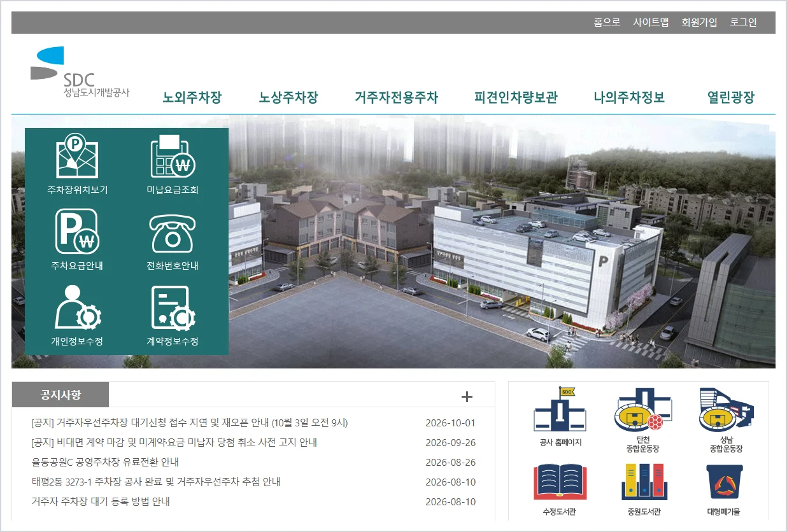787x532 pixels.
Task: Click the date 2026-09-26
Action: pos(450,443)
